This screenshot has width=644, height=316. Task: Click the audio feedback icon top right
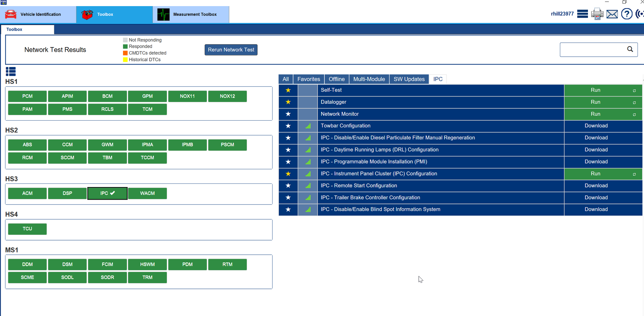click(x=640, y=14)
